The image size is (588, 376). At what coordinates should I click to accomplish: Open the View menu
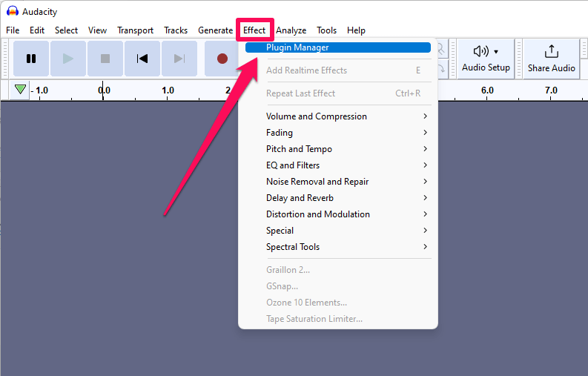click(x=97, y=30)
